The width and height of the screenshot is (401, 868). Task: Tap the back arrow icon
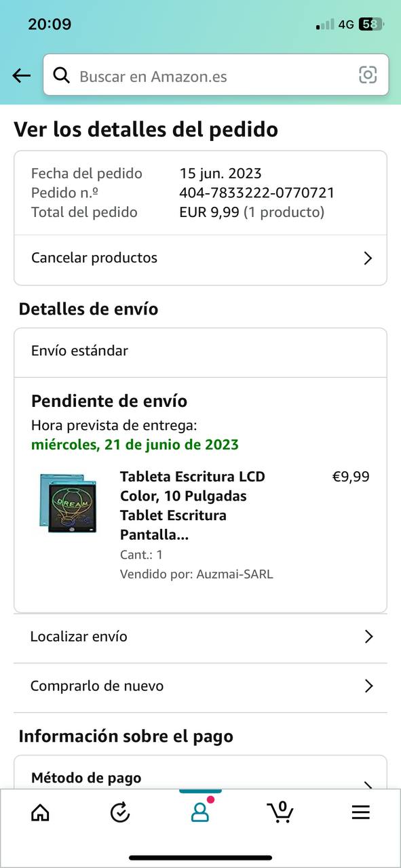[x=22, y=75]
